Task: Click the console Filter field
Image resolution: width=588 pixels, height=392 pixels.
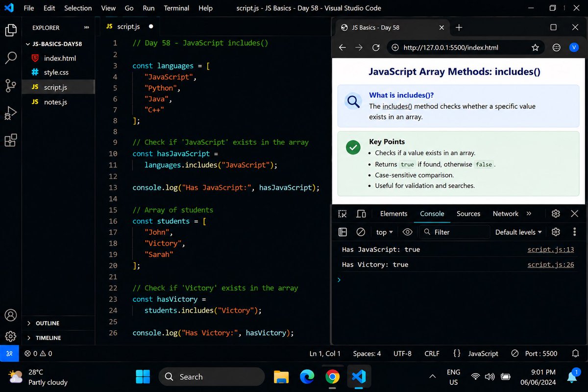Action: (455, 232)
